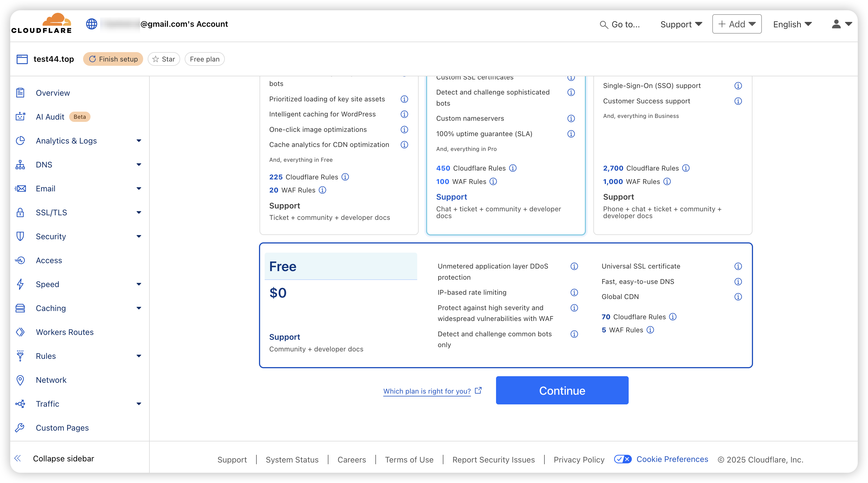Expand the Traffic submenu arrow
This screenshot has width=868, height=483.
click(x=139, y=404)
